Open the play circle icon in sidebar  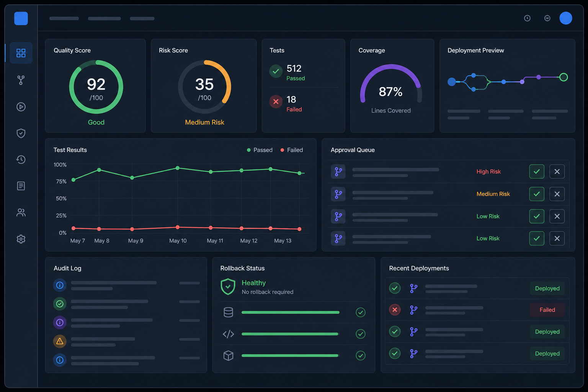tap(21, 107)
